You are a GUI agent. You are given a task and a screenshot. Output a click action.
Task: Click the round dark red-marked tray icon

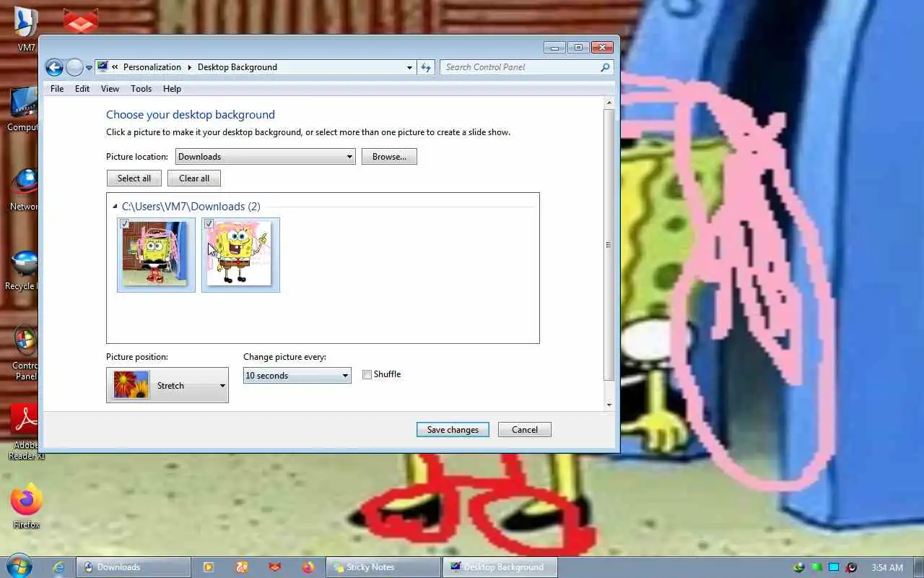click(852, 567)
